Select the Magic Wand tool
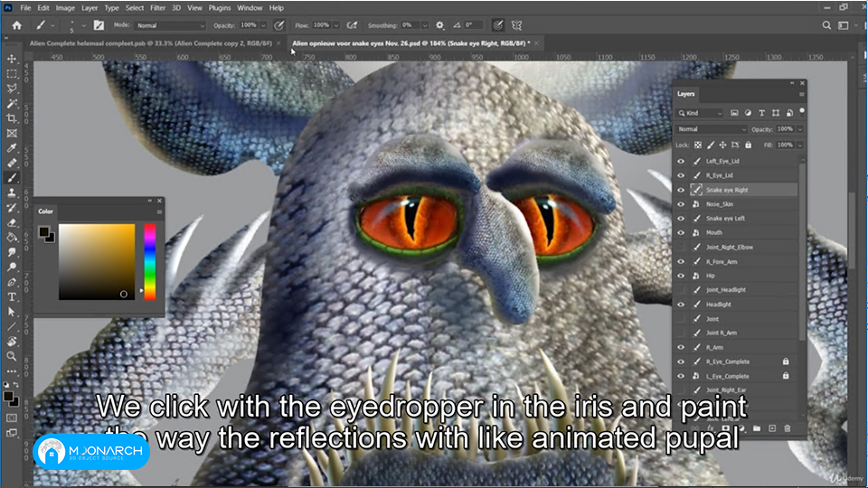 pyautogui.click(x=12, y=103)
